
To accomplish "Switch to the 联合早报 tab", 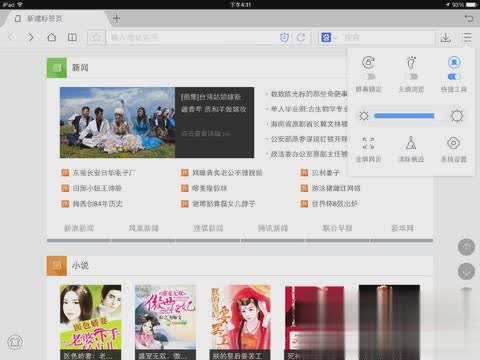I will point(337,228).
